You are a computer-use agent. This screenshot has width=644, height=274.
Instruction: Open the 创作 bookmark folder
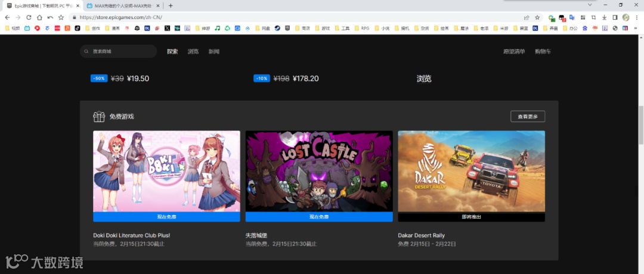pos(92,29)
